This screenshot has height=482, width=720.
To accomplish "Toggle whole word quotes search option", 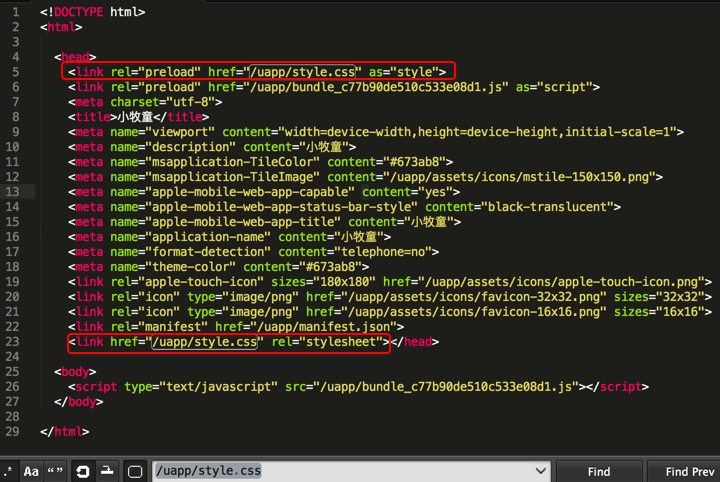I will click(x=55, y=471).
